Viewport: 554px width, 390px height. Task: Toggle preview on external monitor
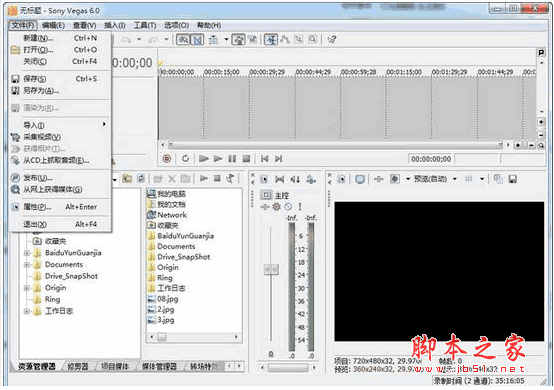[x=360, y=179]
